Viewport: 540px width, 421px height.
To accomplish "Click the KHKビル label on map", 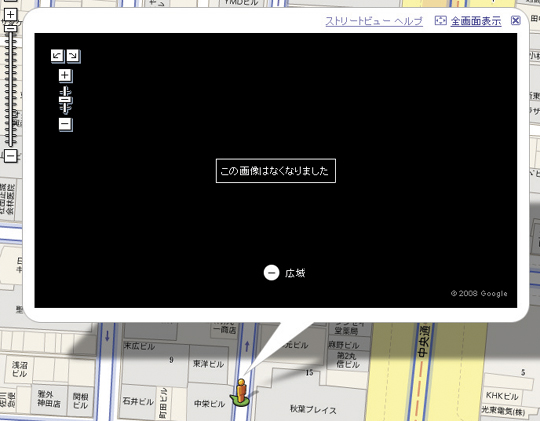I will [502, 396].
